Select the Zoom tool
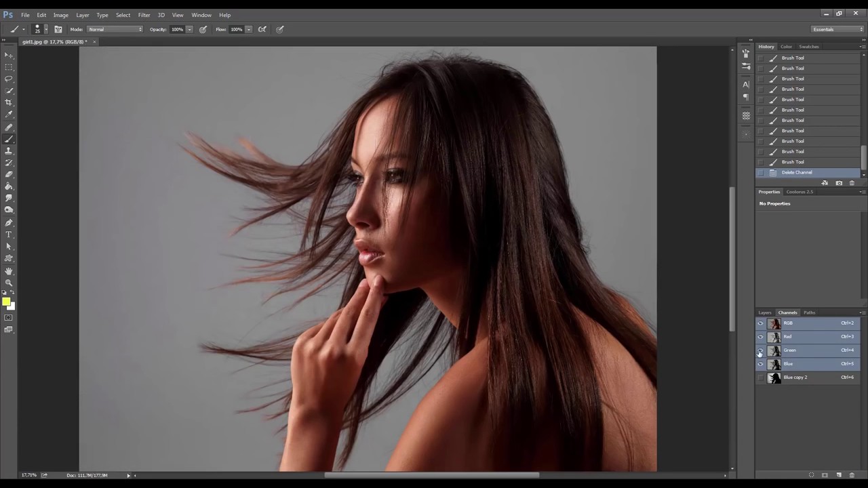 (9, 283)
